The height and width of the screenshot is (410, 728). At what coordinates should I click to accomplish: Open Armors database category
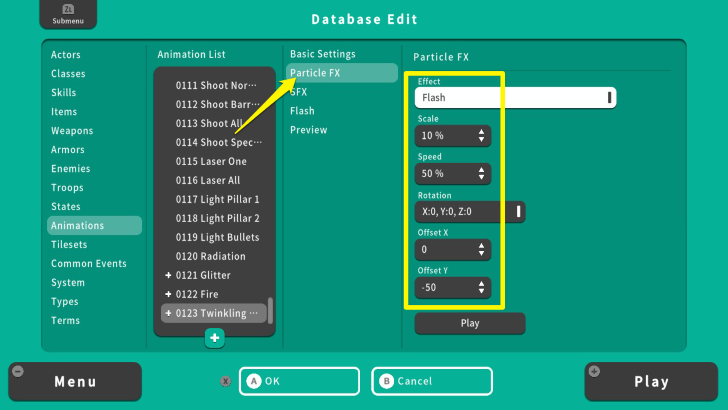click(94, 150)
